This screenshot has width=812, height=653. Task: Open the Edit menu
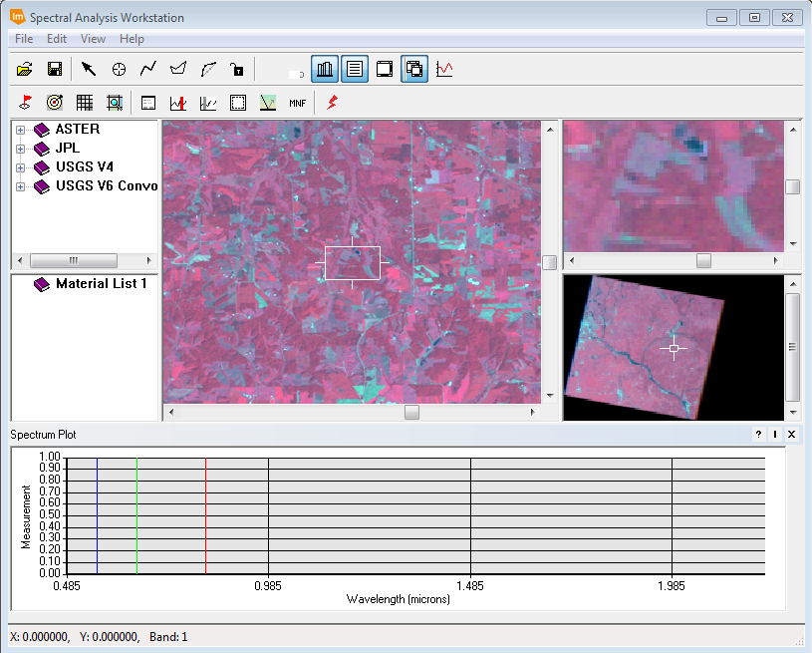(57, 39)
